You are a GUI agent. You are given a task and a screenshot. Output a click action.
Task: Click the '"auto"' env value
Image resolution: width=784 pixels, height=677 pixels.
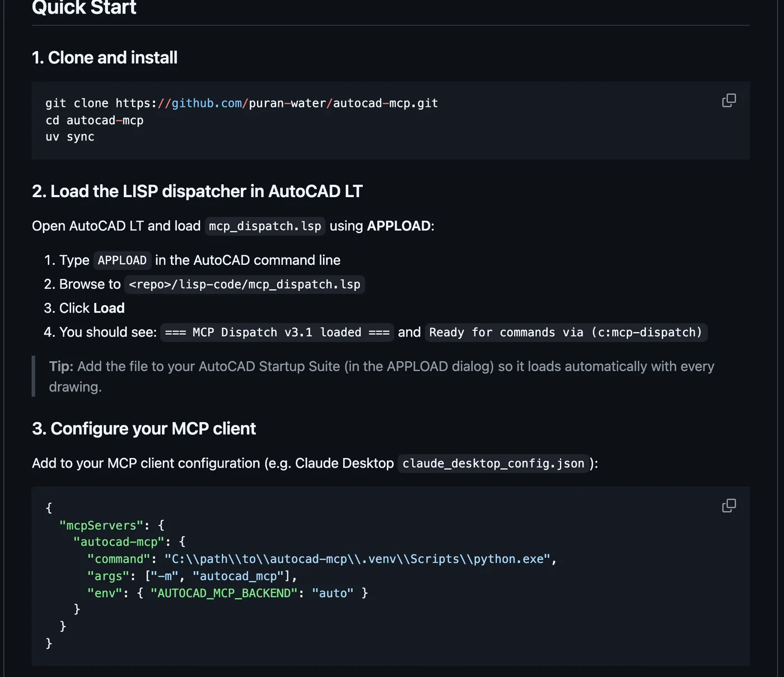[333, 593]
